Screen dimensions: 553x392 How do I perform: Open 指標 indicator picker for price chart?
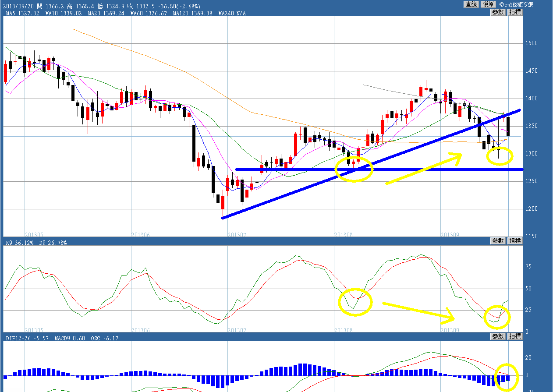click(515, 12)
